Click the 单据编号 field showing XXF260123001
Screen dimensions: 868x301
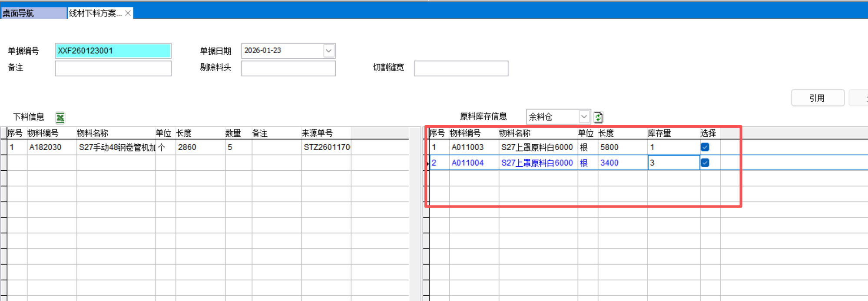[113, 51]
